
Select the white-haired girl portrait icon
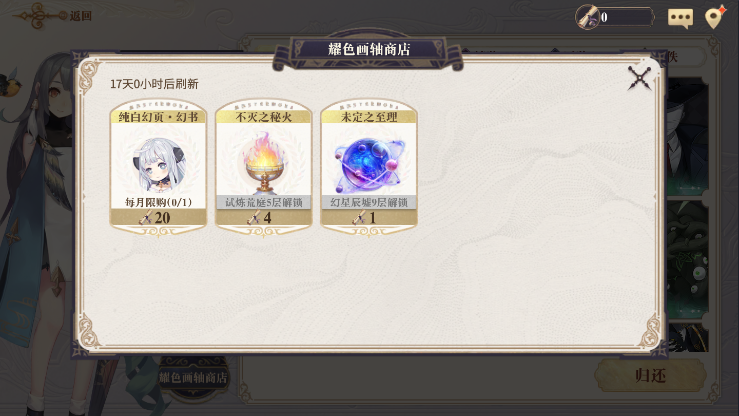(159, 164)
